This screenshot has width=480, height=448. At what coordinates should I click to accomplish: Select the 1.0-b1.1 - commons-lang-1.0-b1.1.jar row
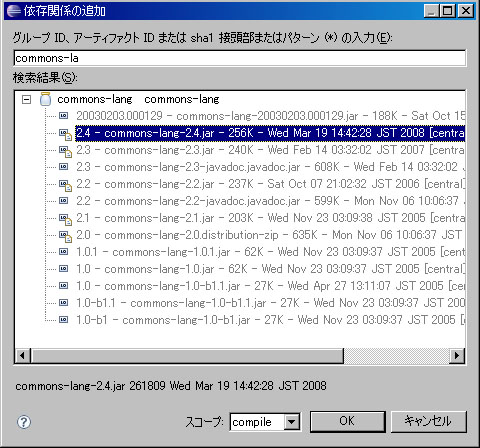pos(270,303)
